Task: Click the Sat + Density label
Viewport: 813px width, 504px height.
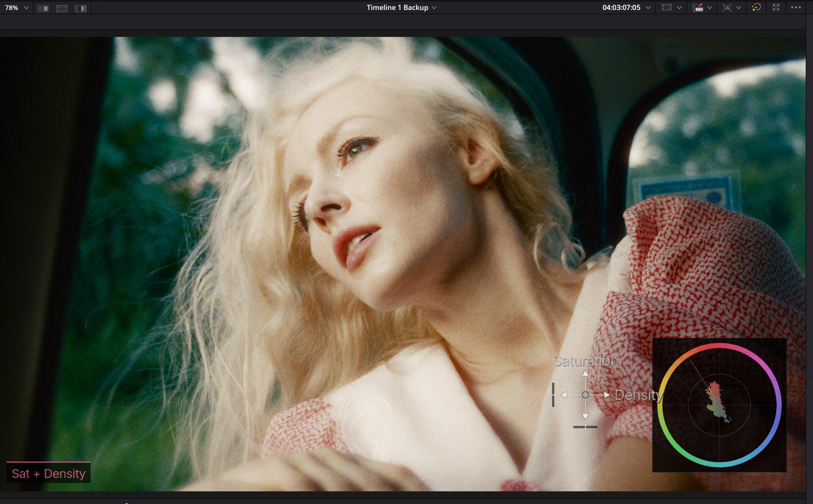Action: (x=48, y=473)
